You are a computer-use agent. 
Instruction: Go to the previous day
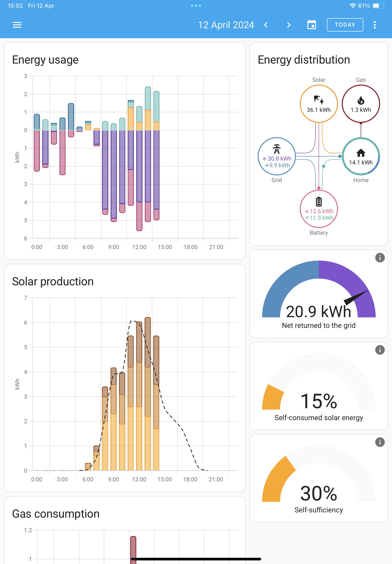tap(266, 25)
